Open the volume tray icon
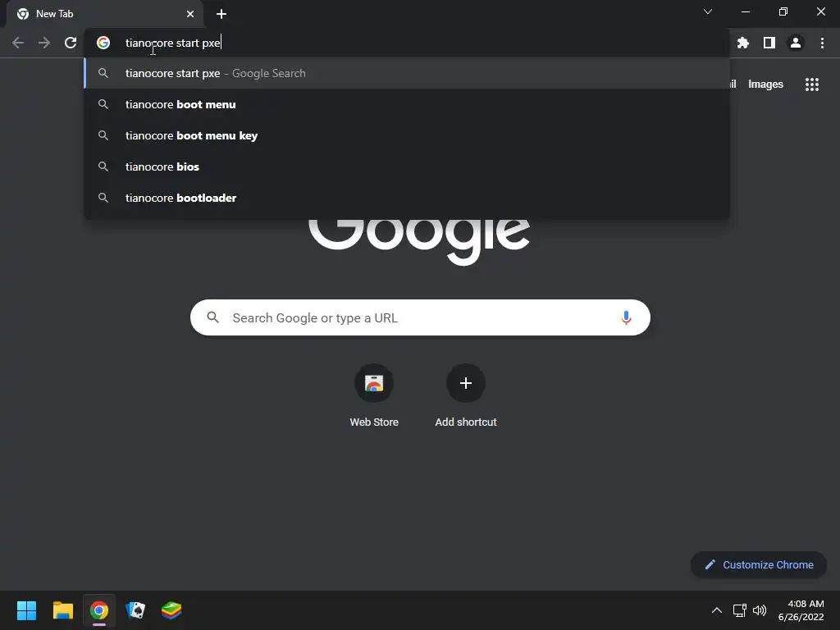The height and width of the screenshot is (630, 840). [x=759, y=610]
